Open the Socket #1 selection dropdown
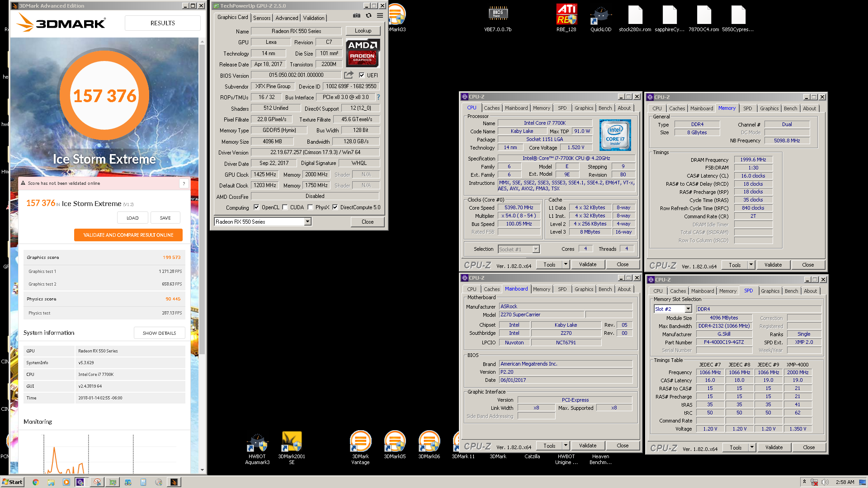This screenshot has width=868, height=488. tap(536, 249)
